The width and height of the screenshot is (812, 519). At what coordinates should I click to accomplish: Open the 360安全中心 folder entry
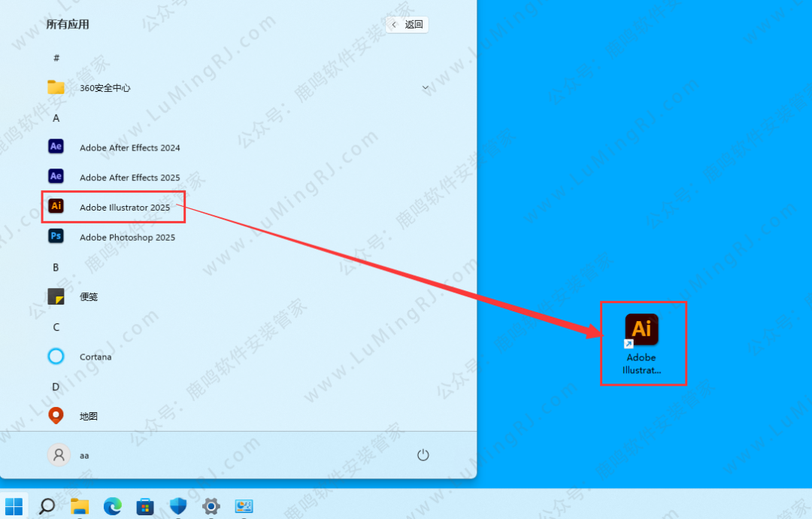pos(105,88)
